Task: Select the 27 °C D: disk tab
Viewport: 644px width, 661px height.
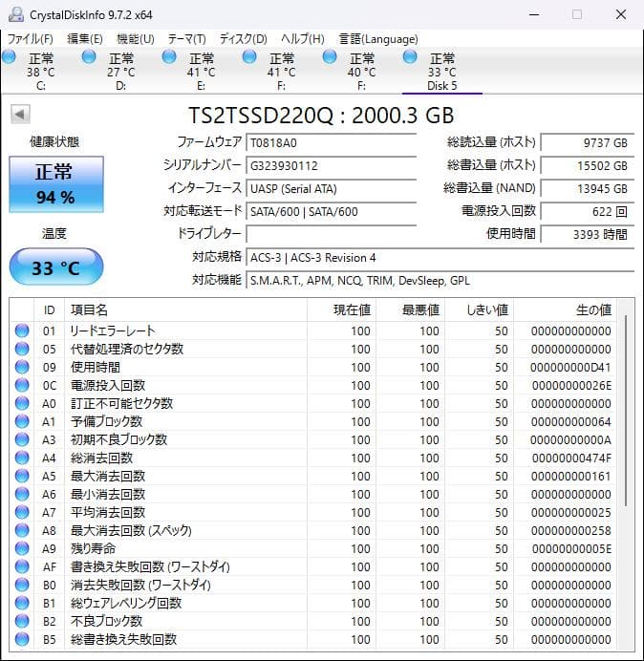Action: (x=120, y=71)
